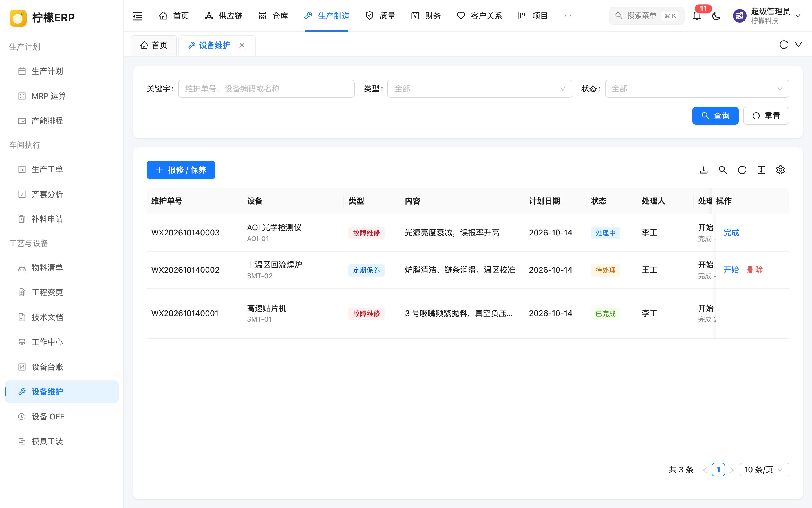Open the 类型 dropdown

[x=480, y=89]
